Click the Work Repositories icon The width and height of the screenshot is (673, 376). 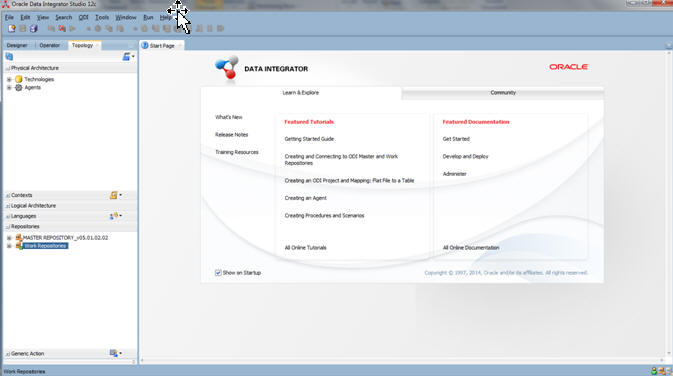click(x=19, y=246)
